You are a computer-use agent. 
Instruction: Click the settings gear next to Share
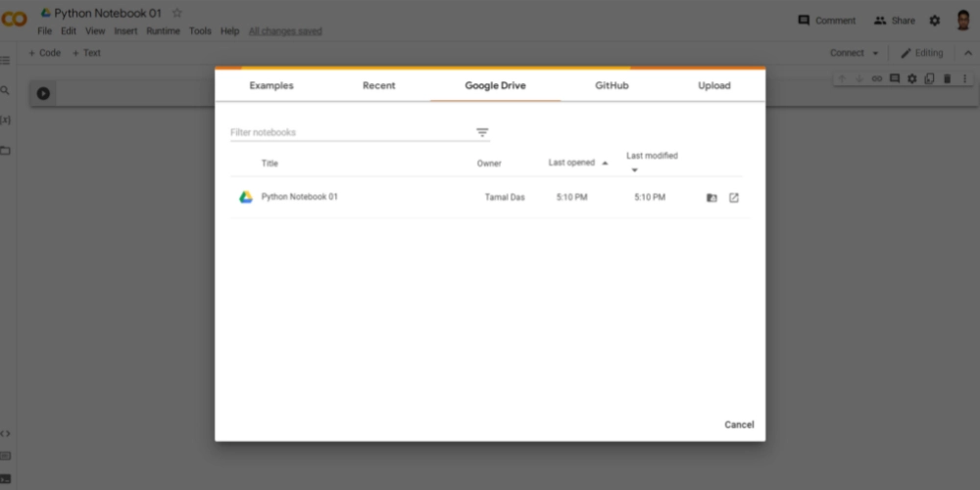934,21
